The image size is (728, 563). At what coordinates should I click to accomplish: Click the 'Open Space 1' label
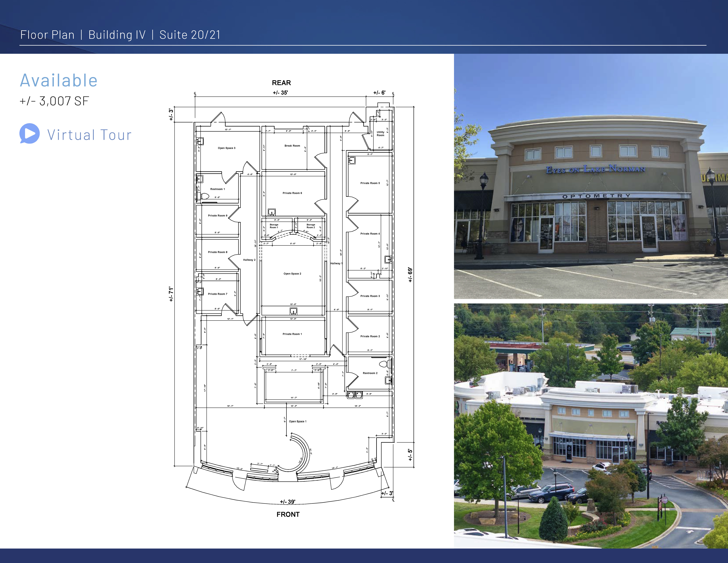coord(298,422)
